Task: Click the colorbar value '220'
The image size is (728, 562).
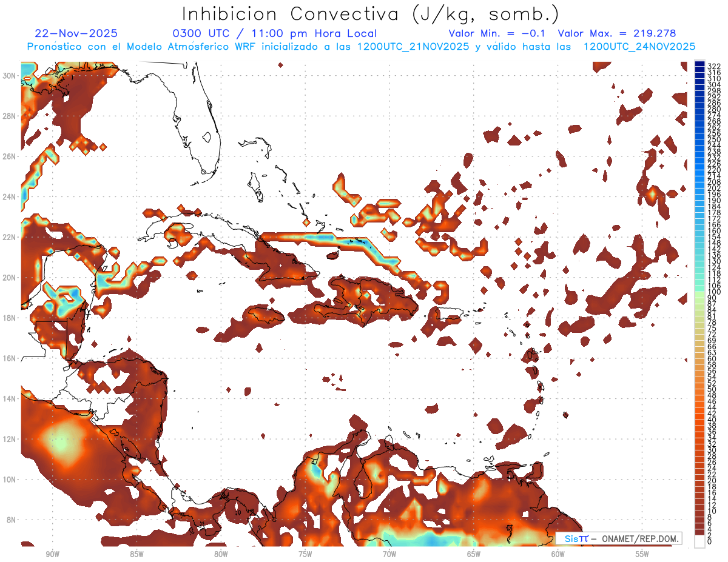Action: 714,170
